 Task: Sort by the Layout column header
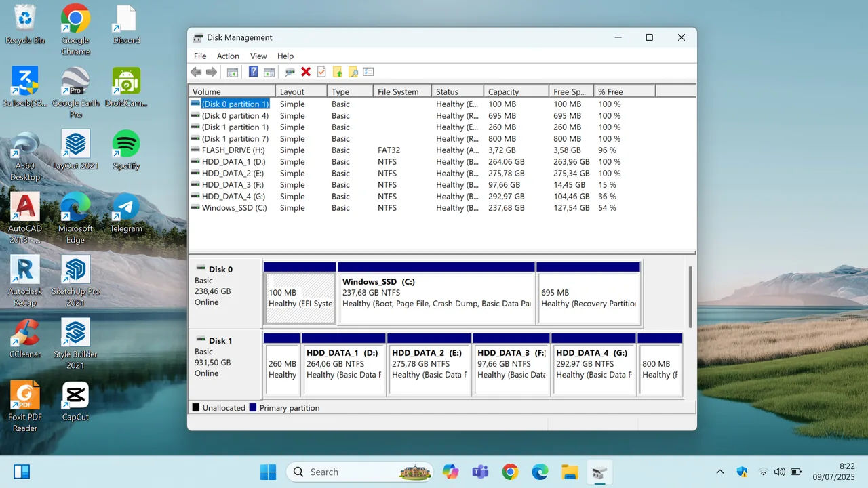pos(301,91)
